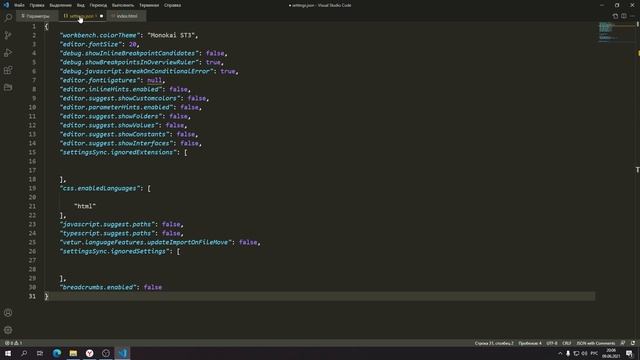The width and height of the screenshot is (640, 360).
Task: Open Task View on the taskbar
Action: (x=40, y=353)
